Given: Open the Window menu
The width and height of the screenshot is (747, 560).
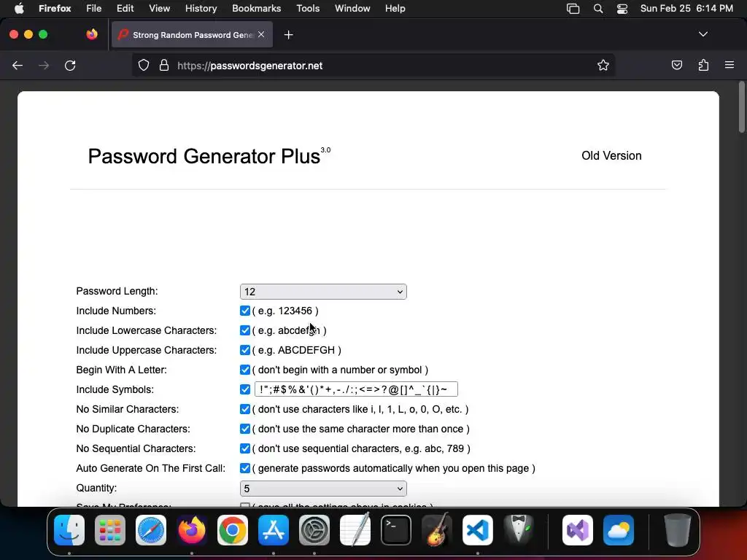Looking at the screenshot, I should pyautogui.click(x=352, y=9).
